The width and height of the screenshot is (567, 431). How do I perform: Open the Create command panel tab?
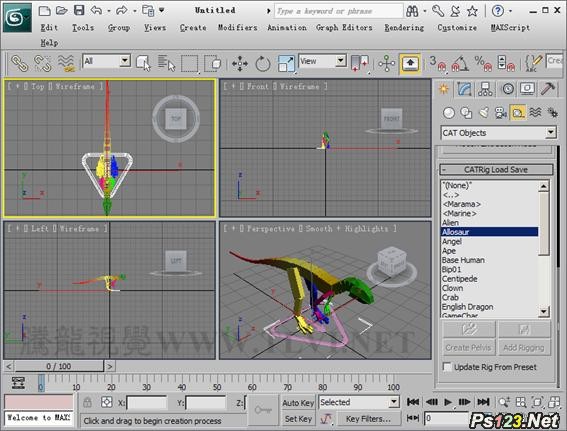pyautogui.click(x=443, y=89)
